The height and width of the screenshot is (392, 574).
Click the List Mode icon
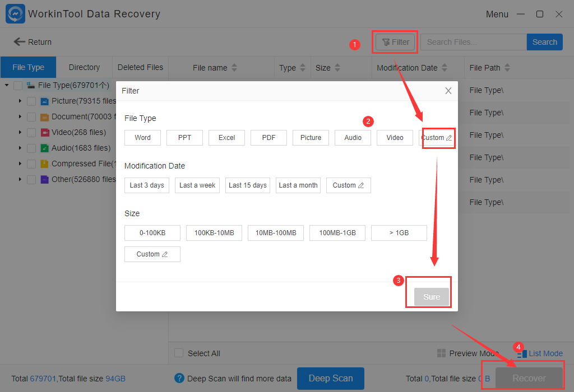click(522, 353)
